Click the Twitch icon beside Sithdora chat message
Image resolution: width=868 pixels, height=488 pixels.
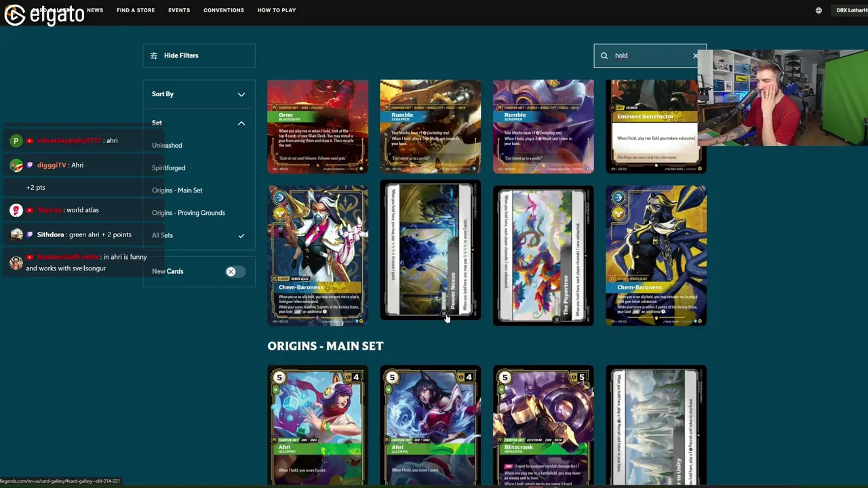(30, 235)
